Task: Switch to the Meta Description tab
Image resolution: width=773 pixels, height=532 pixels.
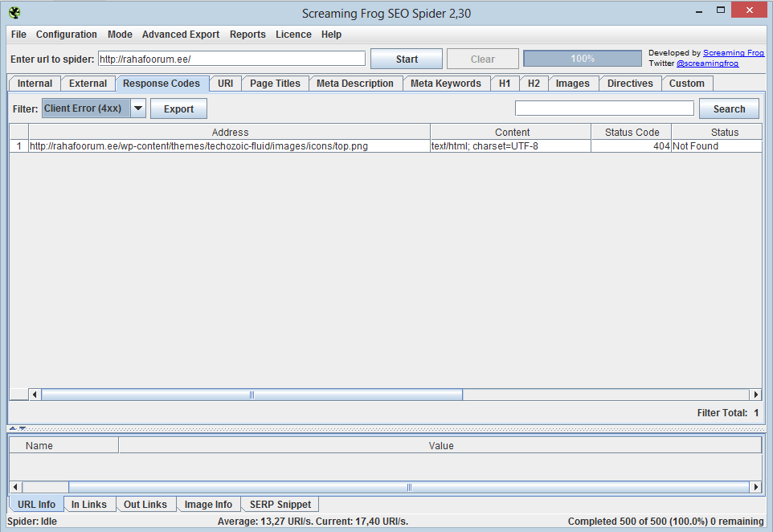Action: (x=355, y=84)
